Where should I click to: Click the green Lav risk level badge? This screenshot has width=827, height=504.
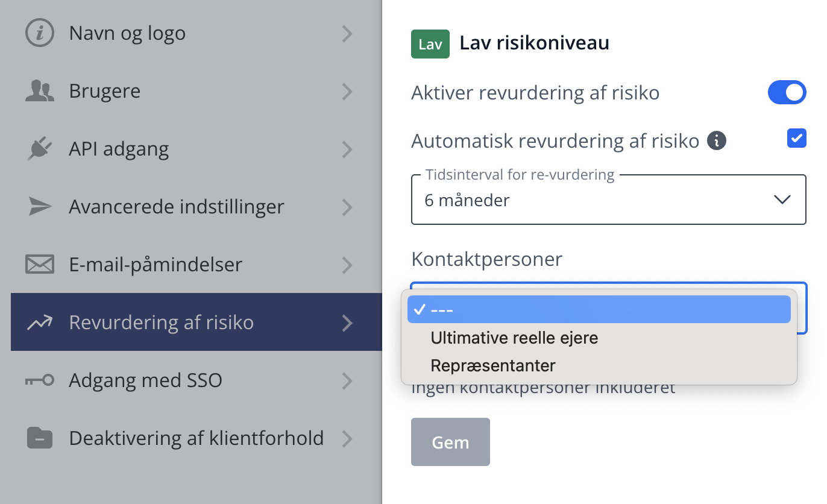(x=430, y=44)
